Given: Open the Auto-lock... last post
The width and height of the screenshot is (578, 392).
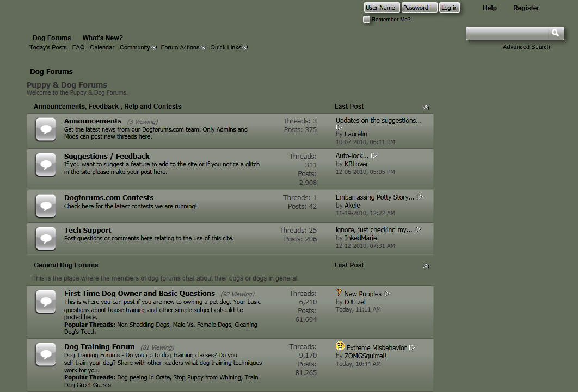Looking at the screenshot, I should click(x=352, y=155).
